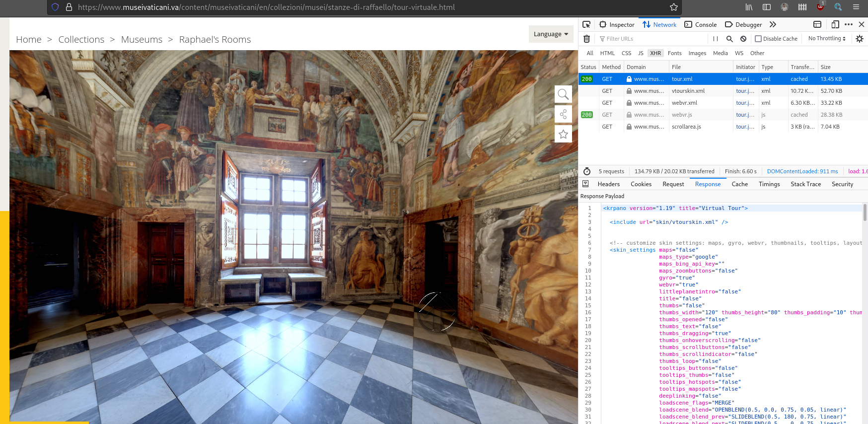
Task: Enable the Disable Cache checkbox
Action: (758, 39)
